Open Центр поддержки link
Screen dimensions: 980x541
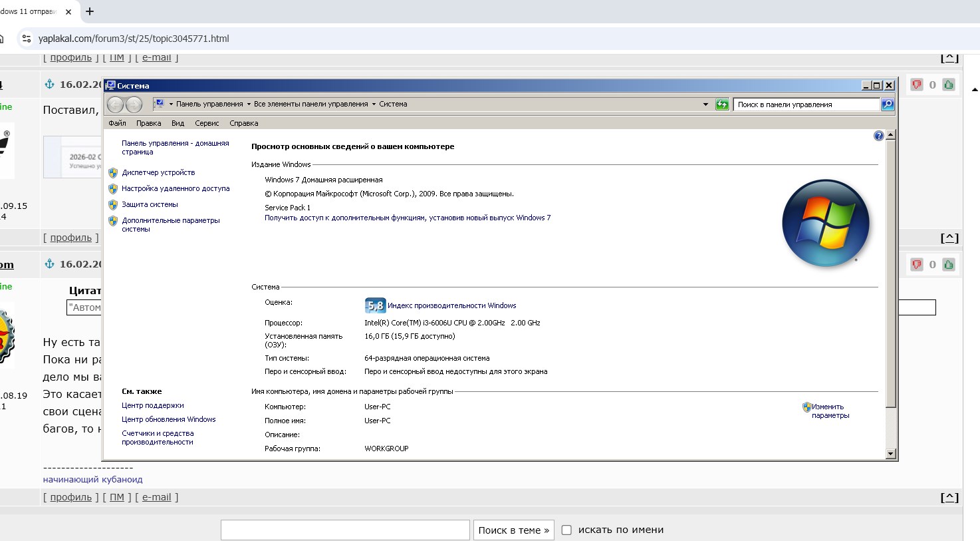tap(153, 405)
